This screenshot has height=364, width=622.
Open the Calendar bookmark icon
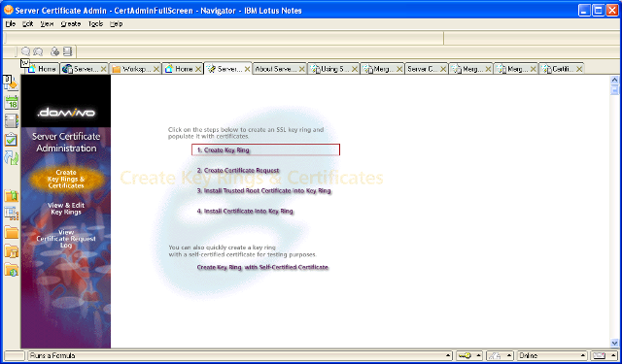click(x=12, y=102)
